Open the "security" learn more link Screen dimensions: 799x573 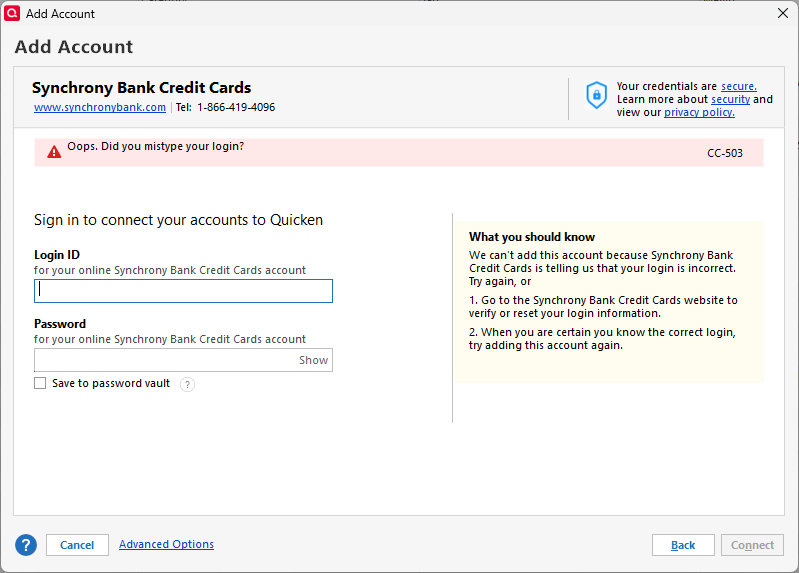tap(730, 99)
